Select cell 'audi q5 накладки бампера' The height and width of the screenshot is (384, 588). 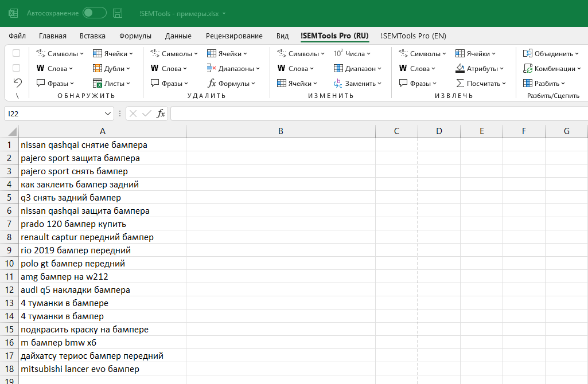tap(102, 290)
